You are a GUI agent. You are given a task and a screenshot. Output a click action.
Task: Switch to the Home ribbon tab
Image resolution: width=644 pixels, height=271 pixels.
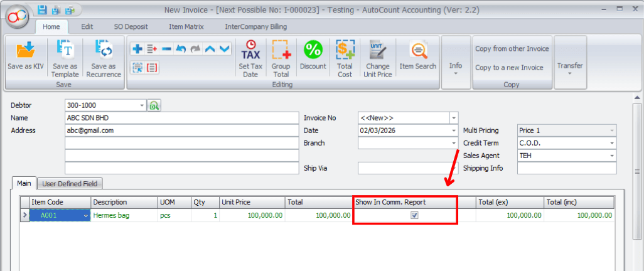(51, 27)
